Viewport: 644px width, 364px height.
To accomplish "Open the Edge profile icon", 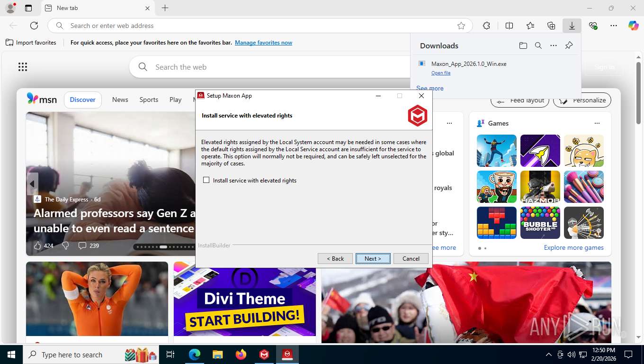I will pos(10,8).
